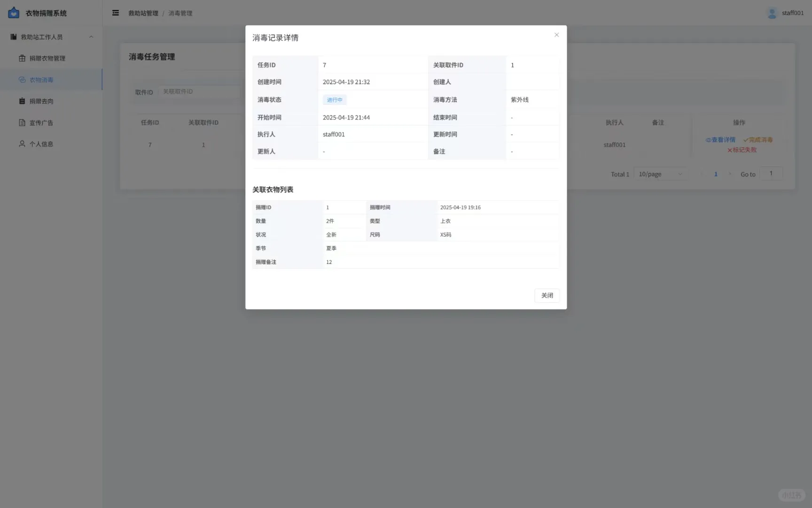Click the staff001 avatar icon
The image size is (812, 508).
tap(772, 13)
